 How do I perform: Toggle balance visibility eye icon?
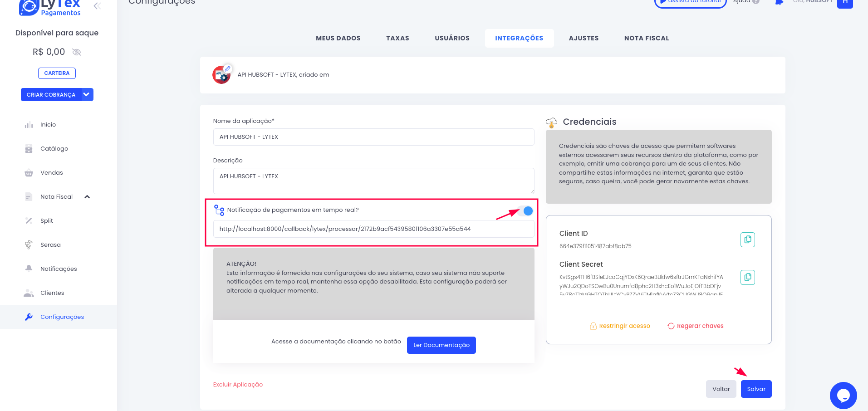[x=77, y=52]
